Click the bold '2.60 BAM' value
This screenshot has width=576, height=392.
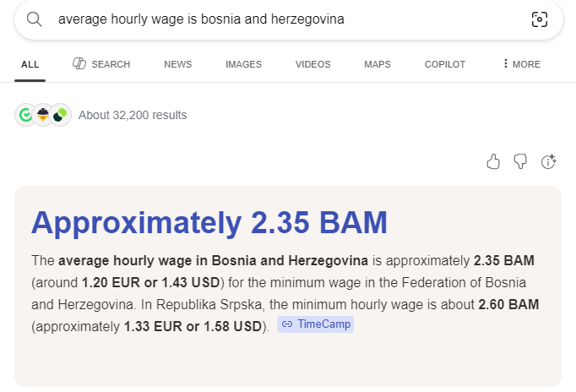[508, 305]
